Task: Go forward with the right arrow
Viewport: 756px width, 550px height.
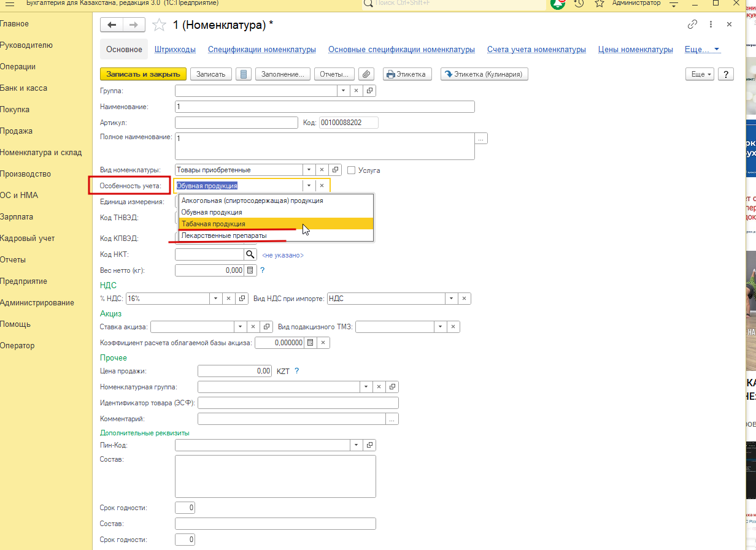Action: coord(134,25)
